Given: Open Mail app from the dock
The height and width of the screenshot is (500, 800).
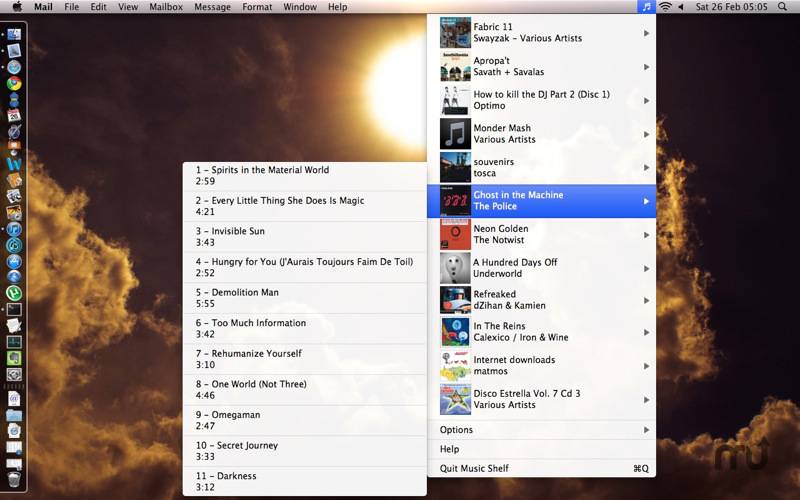Looking at the screenshot, I should tap(14, 51).
